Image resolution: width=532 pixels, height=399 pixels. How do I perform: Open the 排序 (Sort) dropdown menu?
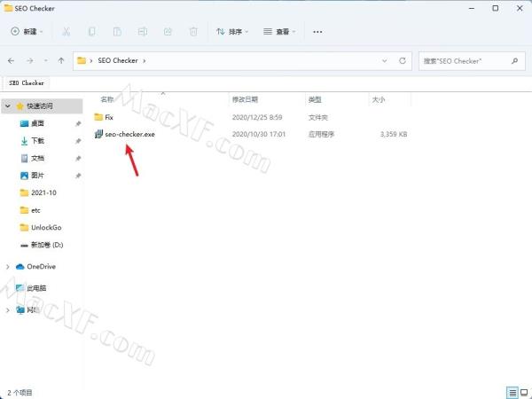tap(232, 32)
